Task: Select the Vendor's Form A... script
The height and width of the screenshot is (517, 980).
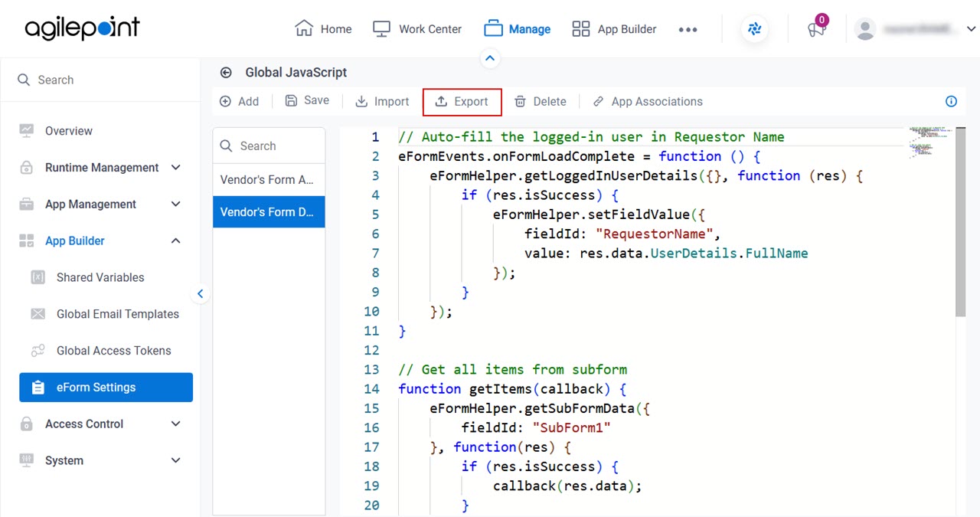Action: click(269, 179)
